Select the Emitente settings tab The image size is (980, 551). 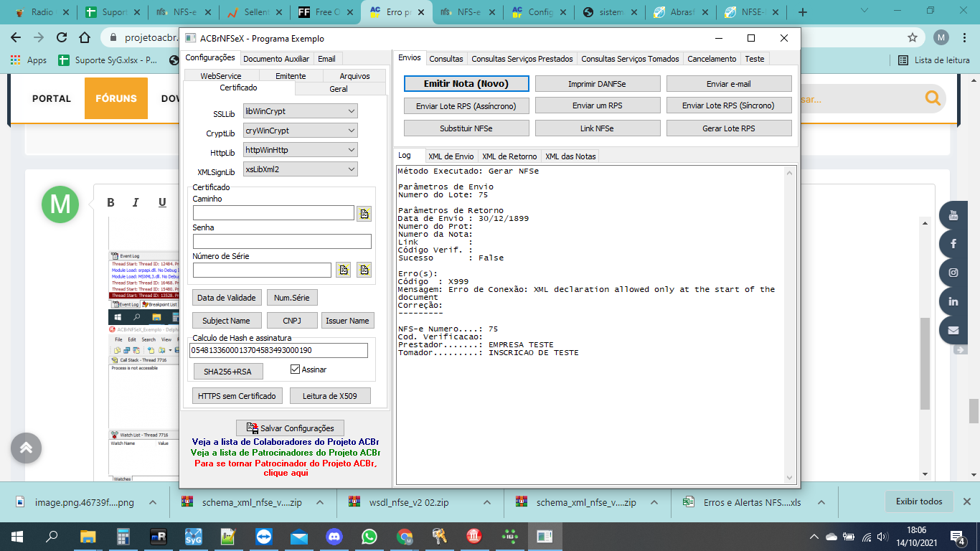pyautogui.click(x=291, y=75)
